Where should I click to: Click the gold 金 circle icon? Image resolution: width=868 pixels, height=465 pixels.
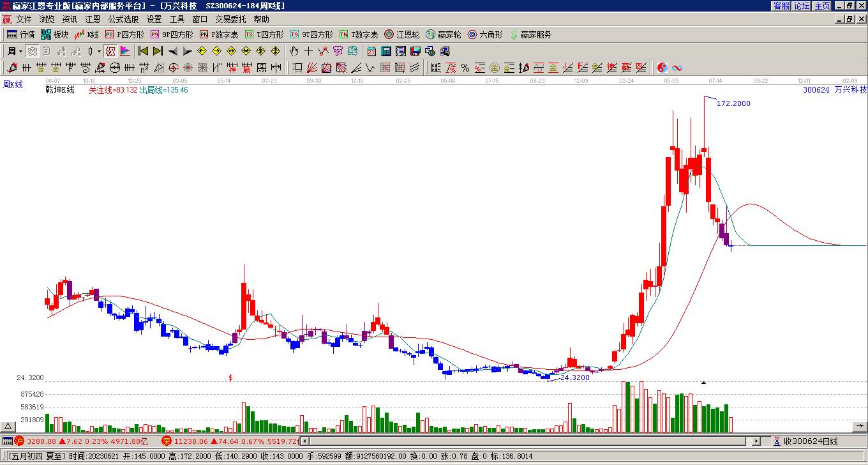[x=495, y=68]
